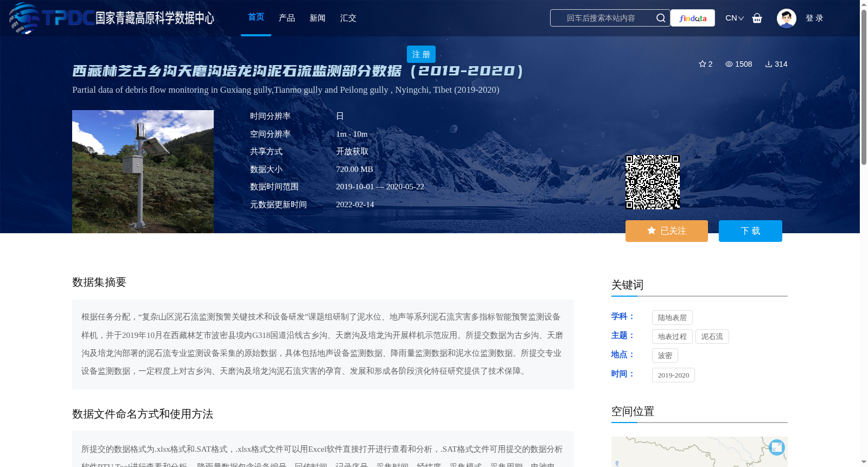Go to the 新闻 menu item
The width and height of the screenshot is (868, 467).
317,18
